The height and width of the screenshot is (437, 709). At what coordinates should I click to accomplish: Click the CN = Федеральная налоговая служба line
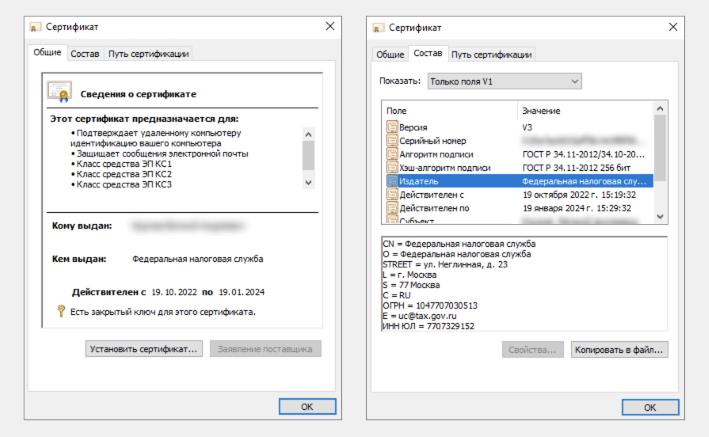[x=459, y=243]
